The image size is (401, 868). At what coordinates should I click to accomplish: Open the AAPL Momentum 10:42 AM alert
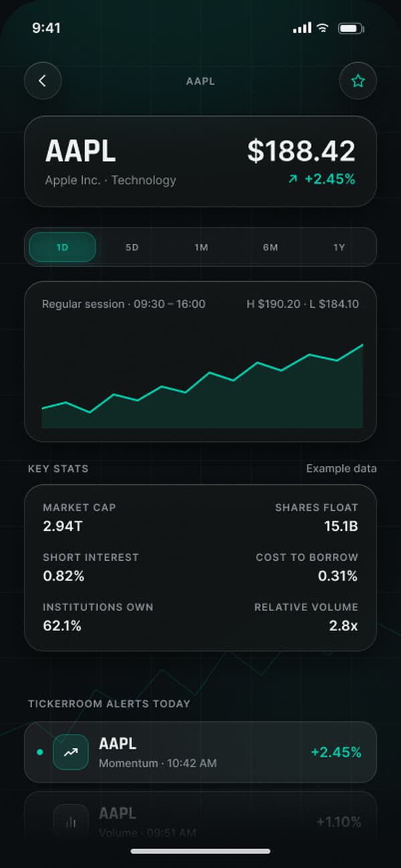pyautogui.click(x=200, y=752)
